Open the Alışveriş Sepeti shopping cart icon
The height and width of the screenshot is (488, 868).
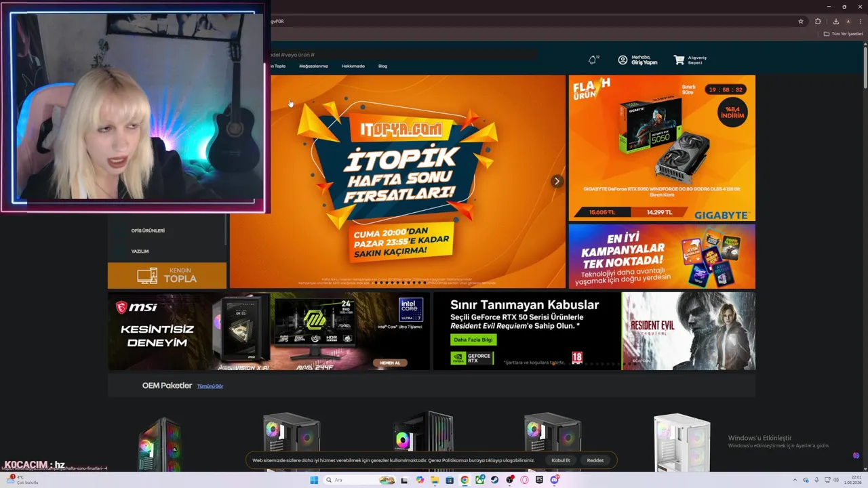pyautogui.click(x=679, y=60)
